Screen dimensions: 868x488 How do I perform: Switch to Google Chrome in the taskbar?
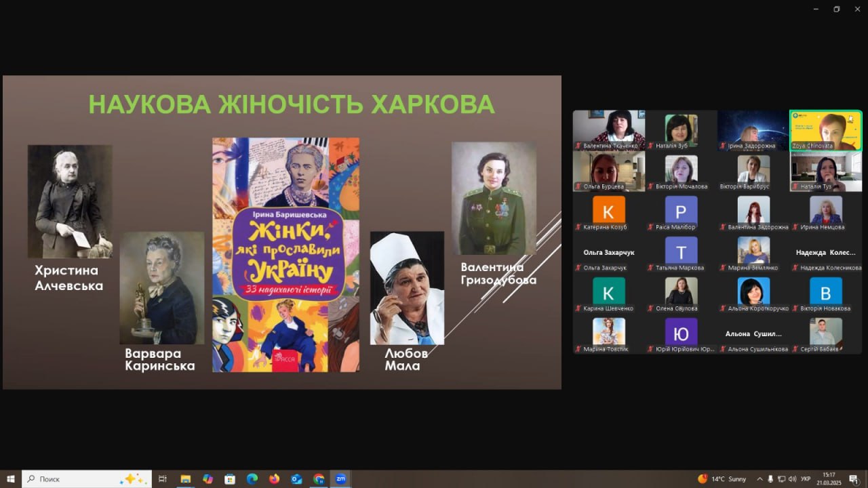pyautogui.click(x=319, y=479)
